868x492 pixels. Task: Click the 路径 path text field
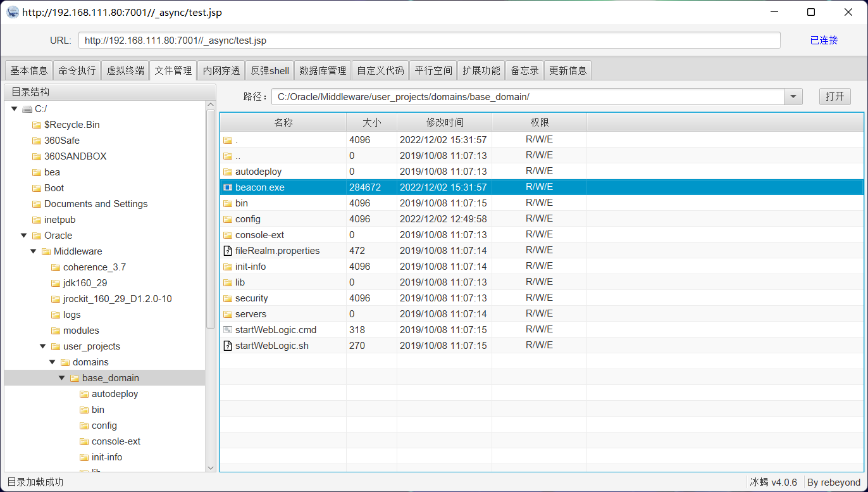click(528, 96)
